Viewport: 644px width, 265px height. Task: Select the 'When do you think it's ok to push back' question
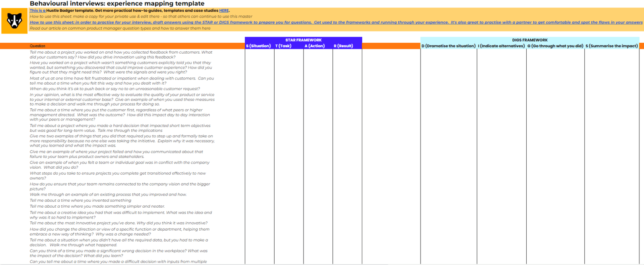point(115,89)
